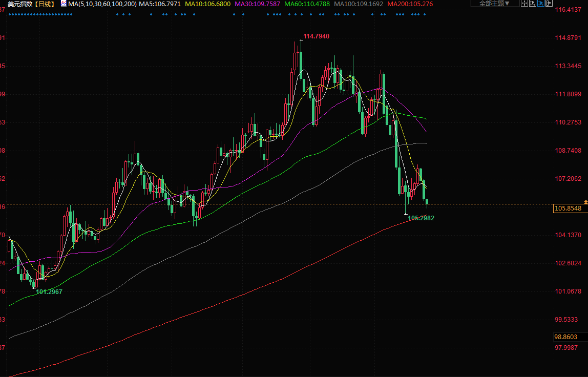Viewport: 588px width, 377px height.
Task: Click the crosshair grid icon in top-right toolbar
Action: (524, 4)
